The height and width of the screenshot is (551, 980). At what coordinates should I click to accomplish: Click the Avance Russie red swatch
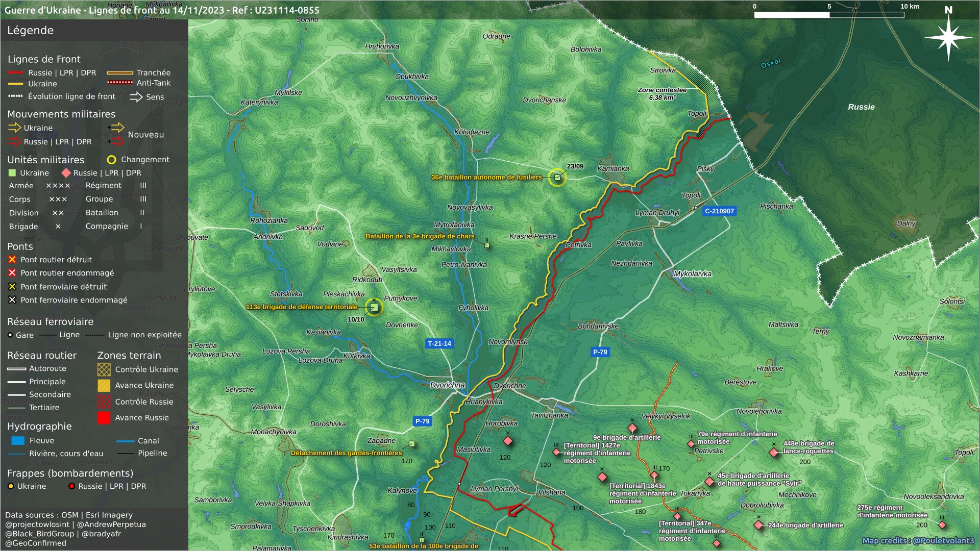tap(104, 418)
